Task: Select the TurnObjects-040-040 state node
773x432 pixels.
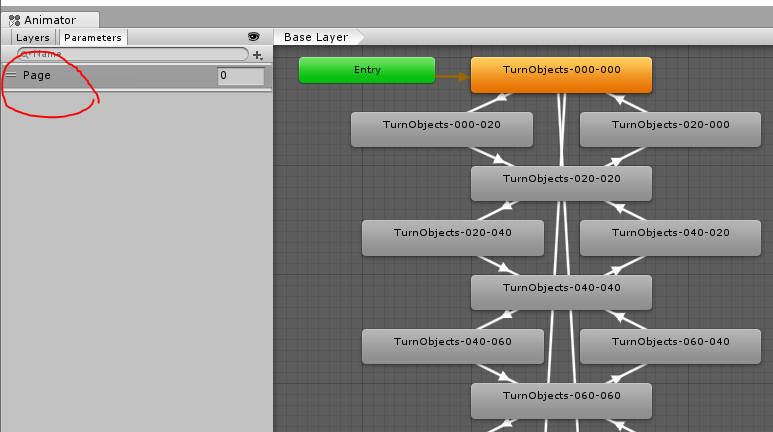Action: [x=562, y=292]
